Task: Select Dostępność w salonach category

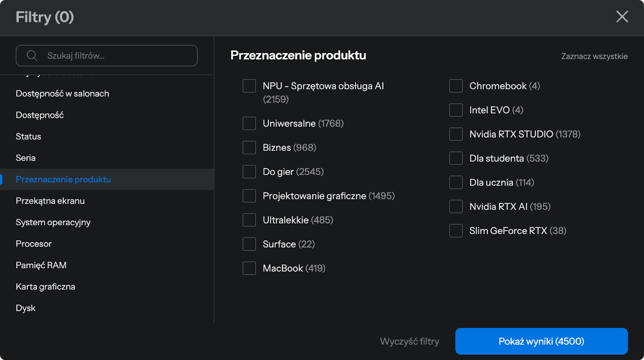Action: tap(62, 94)
